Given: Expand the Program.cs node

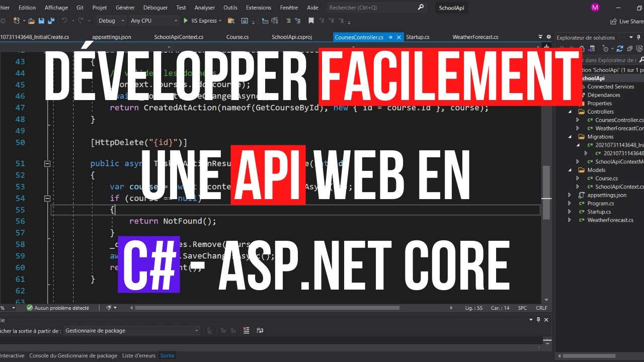Looking at the screenshot, I should click(x=570, y=204).
